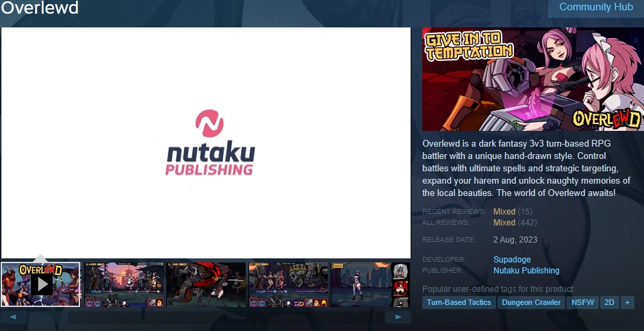Select the NSFW tag
Viewport: 644px width, 331px height.
[x=582, y=302]
